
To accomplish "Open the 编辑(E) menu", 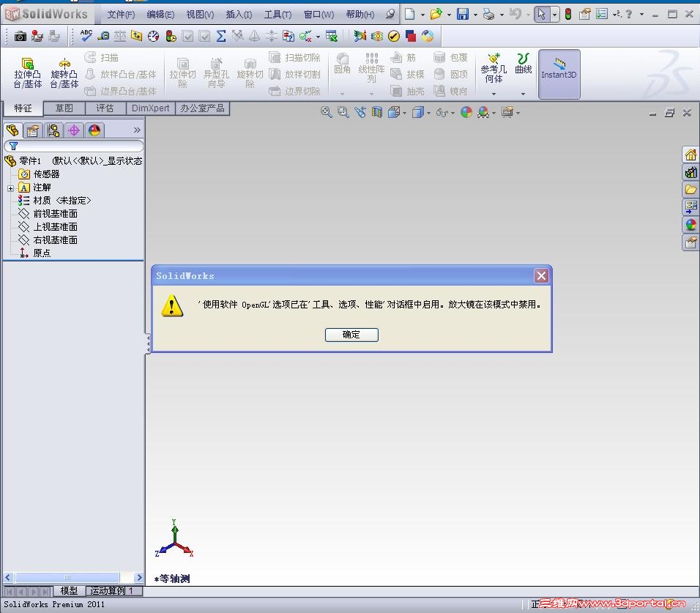I will point(160,15).
